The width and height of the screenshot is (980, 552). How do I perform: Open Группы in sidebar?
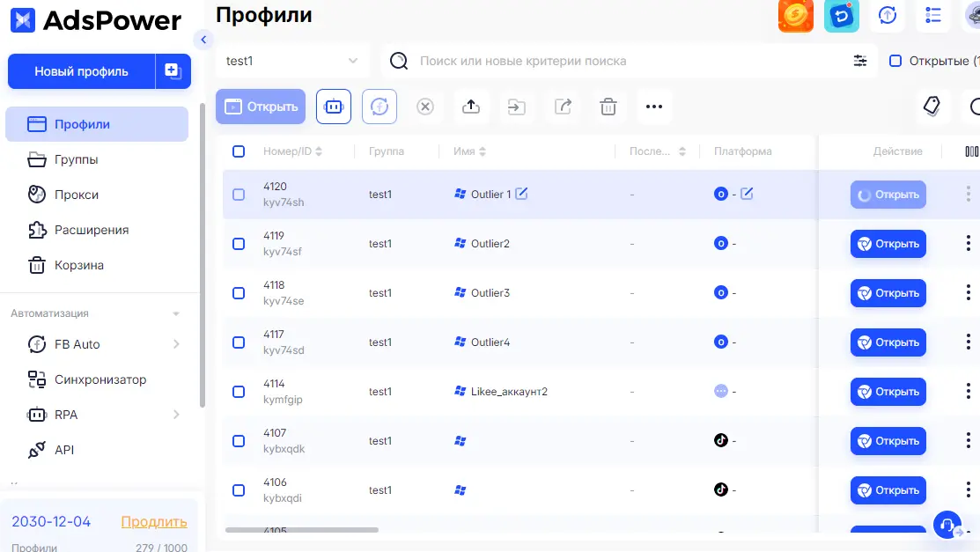[x=97, y=159]
